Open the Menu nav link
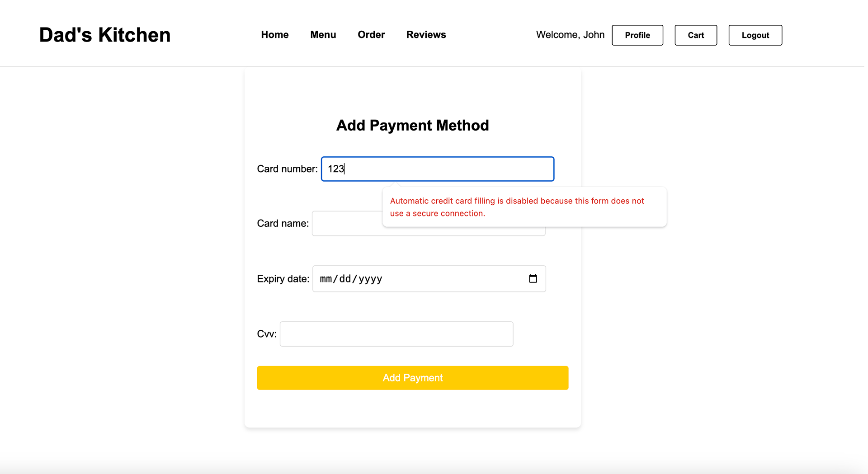This screenshot has height=474, width=868. pos(323,35)
